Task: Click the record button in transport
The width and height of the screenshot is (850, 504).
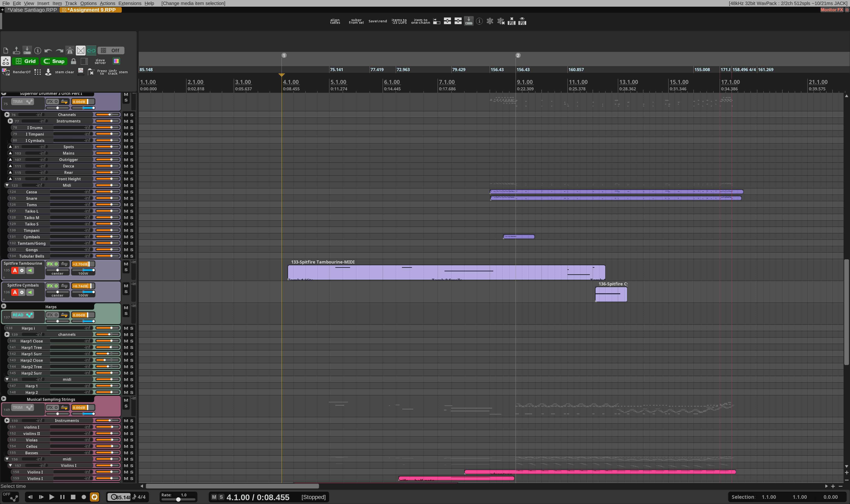Action: coord(83,497)
